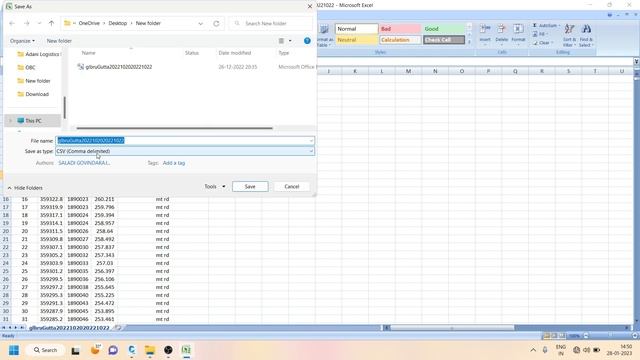
Task: Sort file list by Name column
Action: (x=89, y=53)
